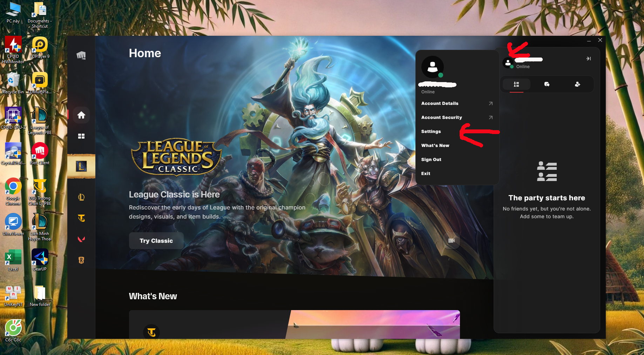Select League of Legends Classic icon in sidebar

[81, 166]
